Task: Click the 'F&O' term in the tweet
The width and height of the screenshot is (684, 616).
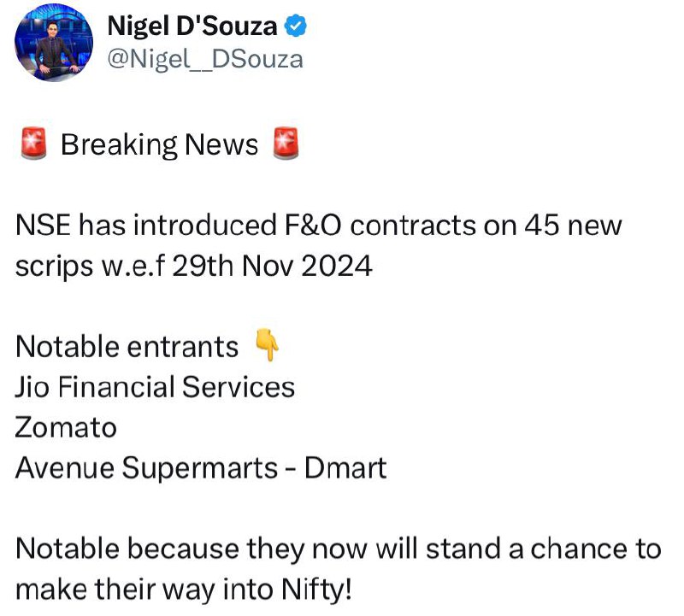Action: click(x=313, y=226)
